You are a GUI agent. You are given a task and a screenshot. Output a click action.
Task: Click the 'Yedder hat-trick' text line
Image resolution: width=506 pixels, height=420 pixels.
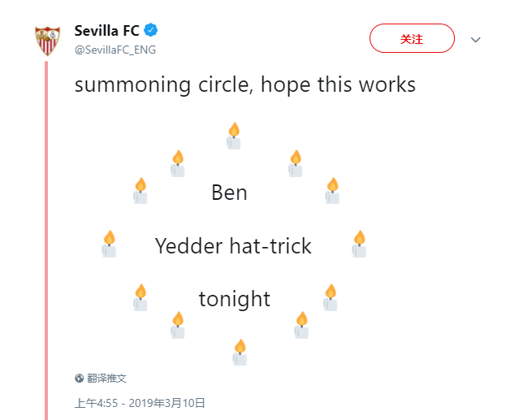[x=233, y=246]
